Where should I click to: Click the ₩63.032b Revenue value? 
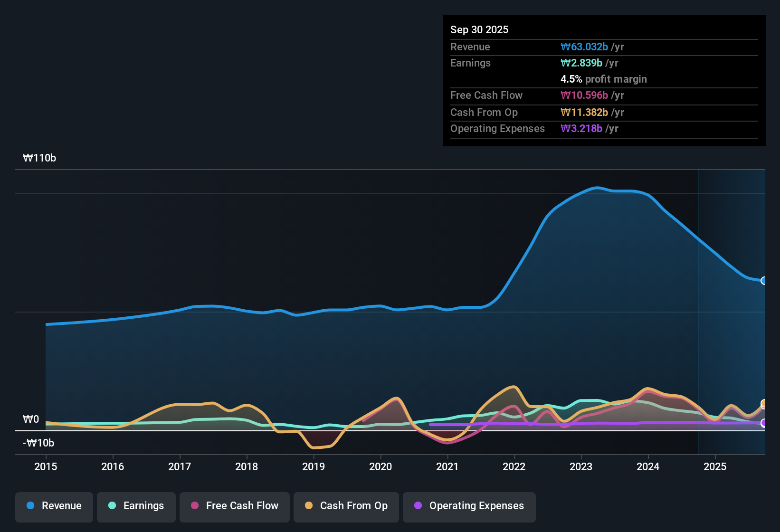point(585,47)
